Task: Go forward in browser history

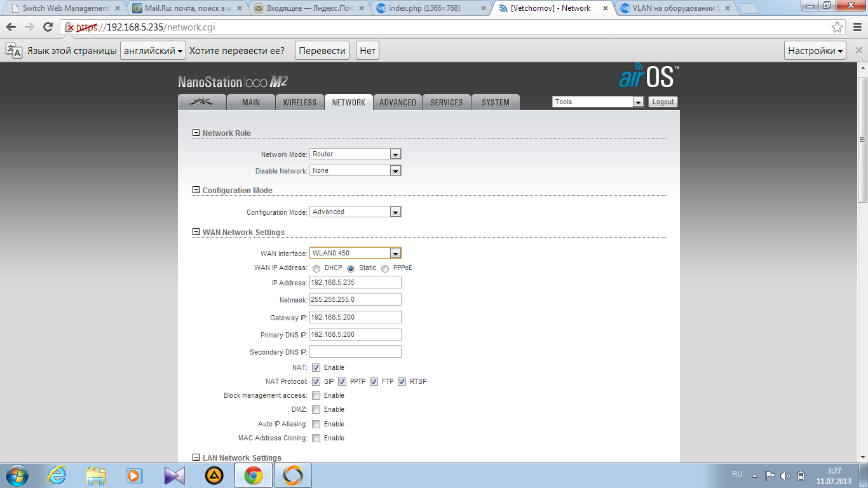Action: coord(29,27)
